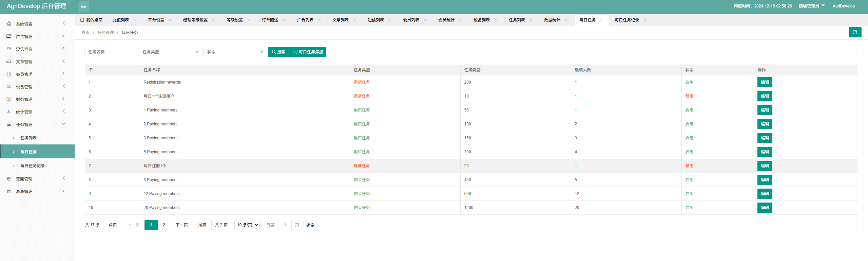Open the 任务类型 dropdown filter

tap(171, 52)
